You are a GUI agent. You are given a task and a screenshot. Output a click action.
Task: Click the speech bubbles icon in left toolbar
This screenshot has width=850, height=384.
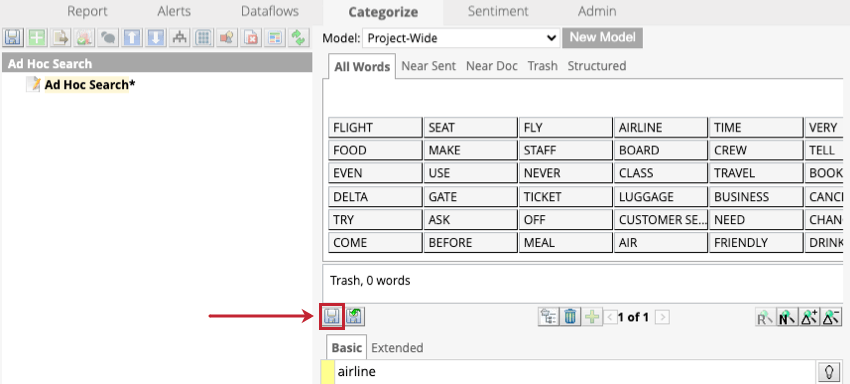coord(108,38)
